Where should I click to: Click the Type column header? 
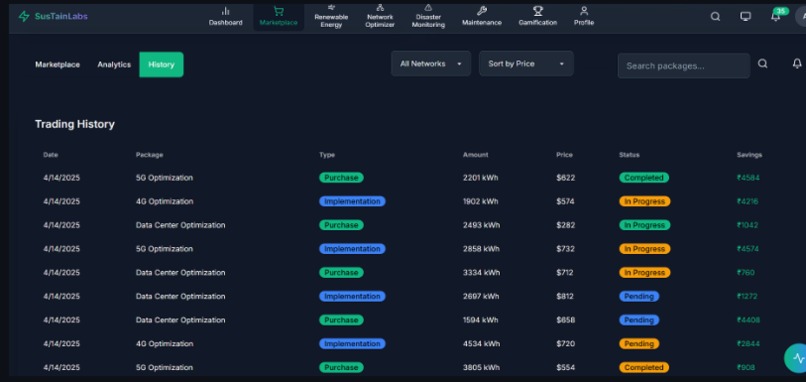pyautogui.click(x=327, y=155)
